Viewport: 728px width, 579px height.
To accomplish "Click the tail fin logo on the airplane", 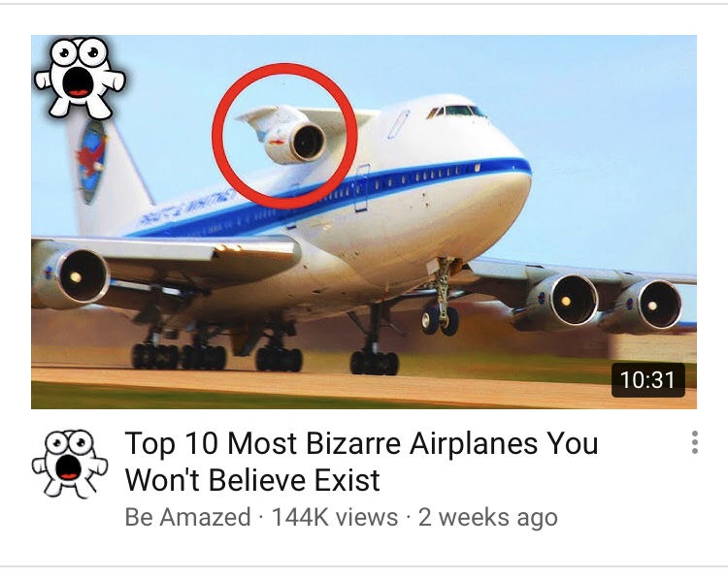I will tap(92, 162).
